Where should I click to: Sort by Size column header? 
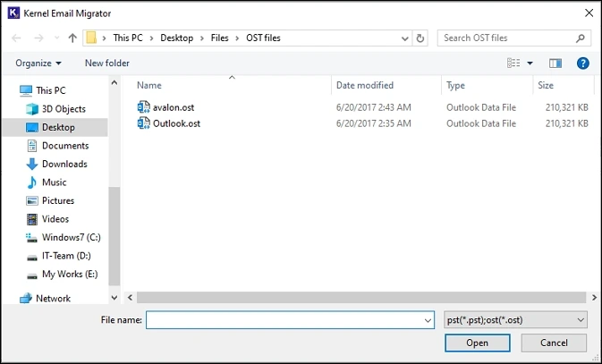coord(546,85)
